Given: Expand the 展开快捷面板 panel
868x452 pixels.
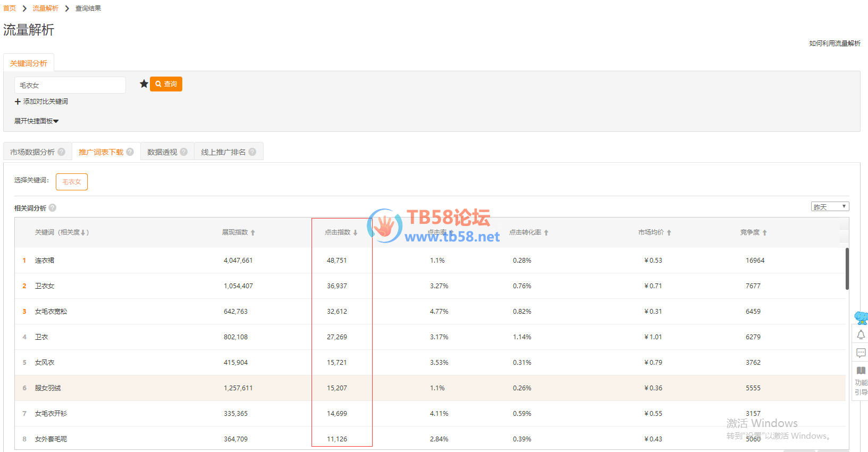Looking at the screenshot, I should 36,121.
